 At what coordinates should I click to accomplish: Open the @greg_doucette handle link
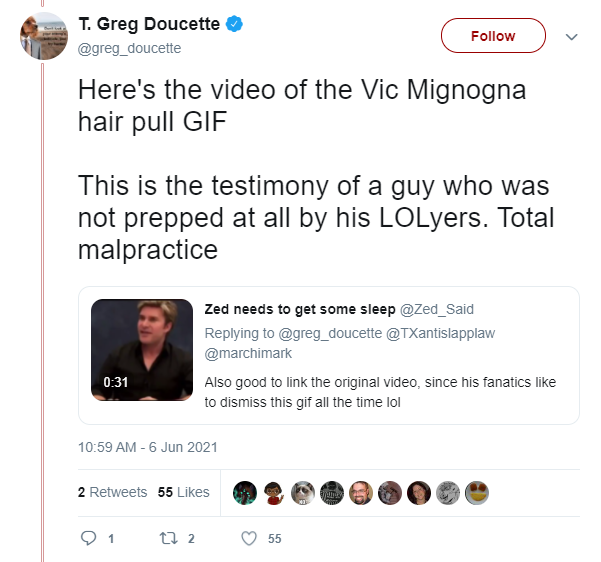click(x=130, y=48)
